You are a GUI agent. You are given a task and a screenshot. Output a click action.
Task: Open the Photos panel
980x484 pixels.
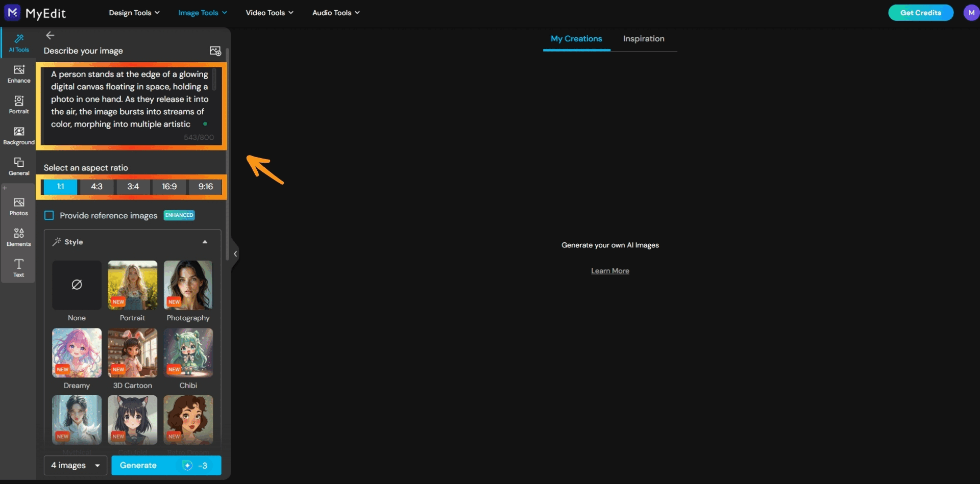[x=19, y=207]
